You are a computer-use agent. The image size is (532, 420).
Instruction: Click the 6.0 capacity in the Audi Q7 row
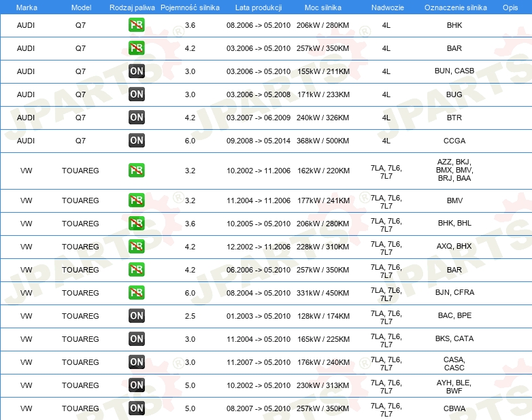pyautogui.click(x=190, y=141)
